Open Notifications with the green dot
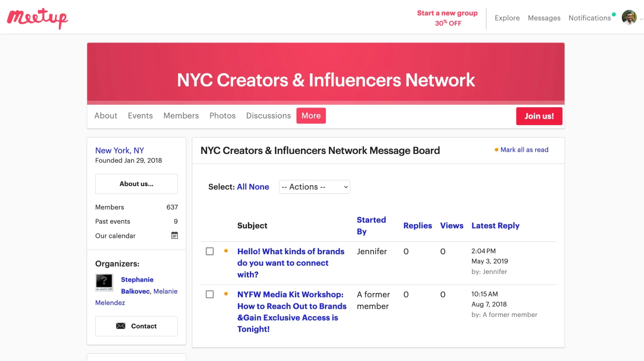This screenshot has height=361, width=644. point(589,18)
